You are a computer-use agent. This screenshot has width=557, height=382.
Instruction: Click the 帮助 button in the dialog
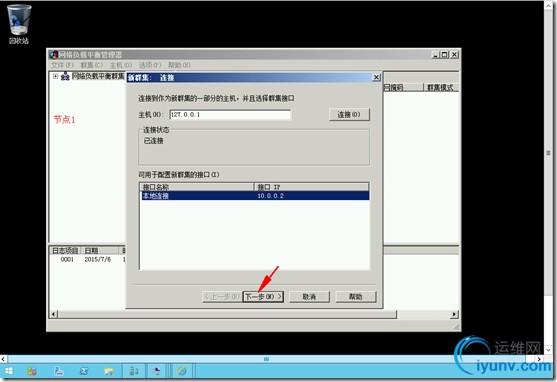[x=356, y=297]
